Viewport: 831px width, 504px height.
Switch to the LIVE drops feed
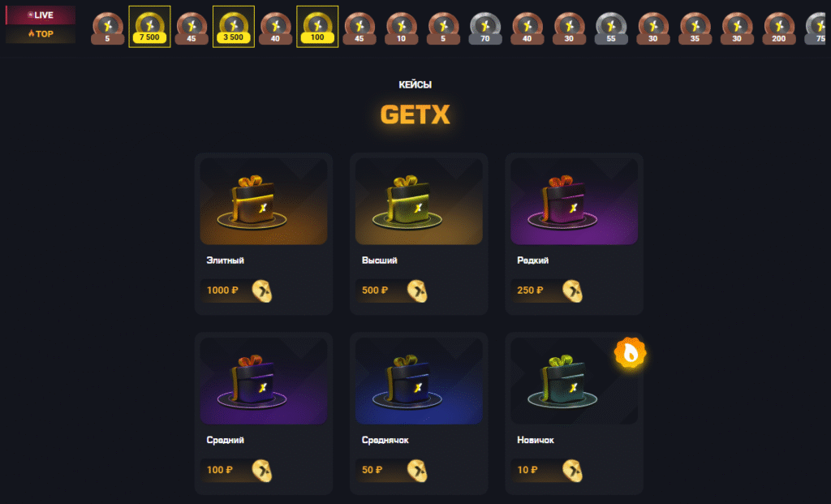41,15
